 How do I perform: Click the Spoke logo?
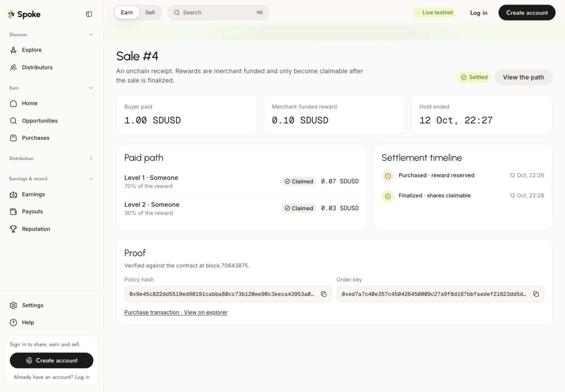(24, 15)
